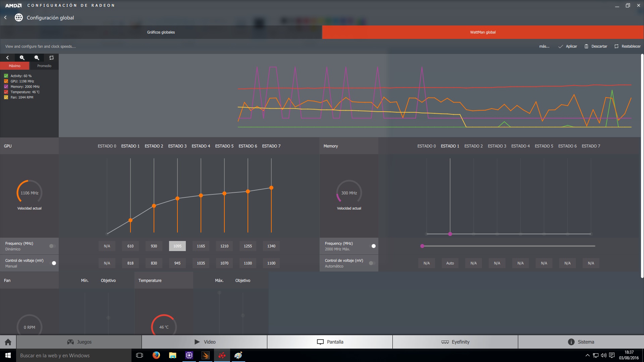Click Memory voltage Auto box

tap(450, 263)
